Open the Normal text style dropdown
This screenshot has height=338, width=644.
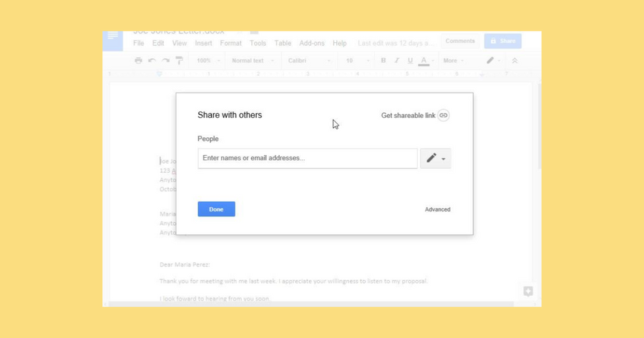253,61
